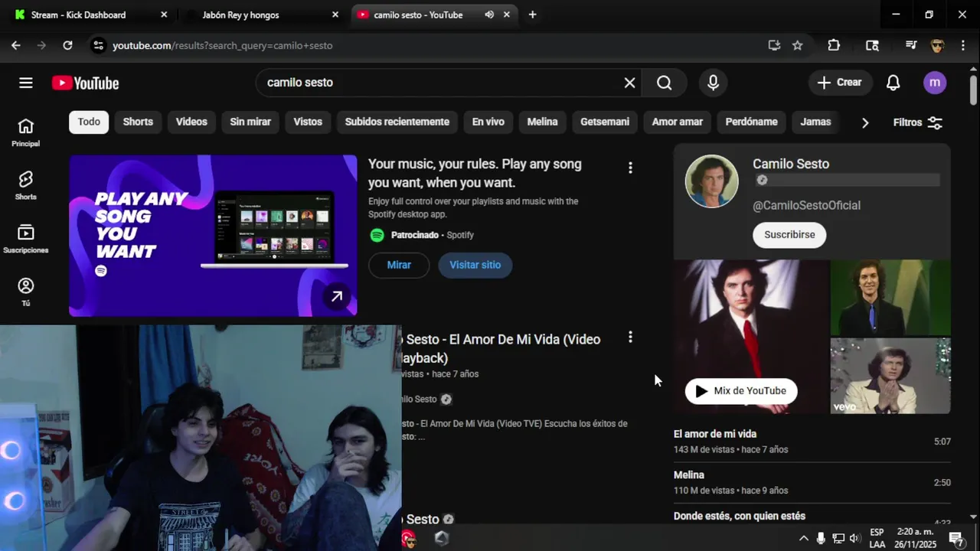This screenshot has width=980, height=551.
Task: Open taskbar microphone icon
Action: pos(821,538)
